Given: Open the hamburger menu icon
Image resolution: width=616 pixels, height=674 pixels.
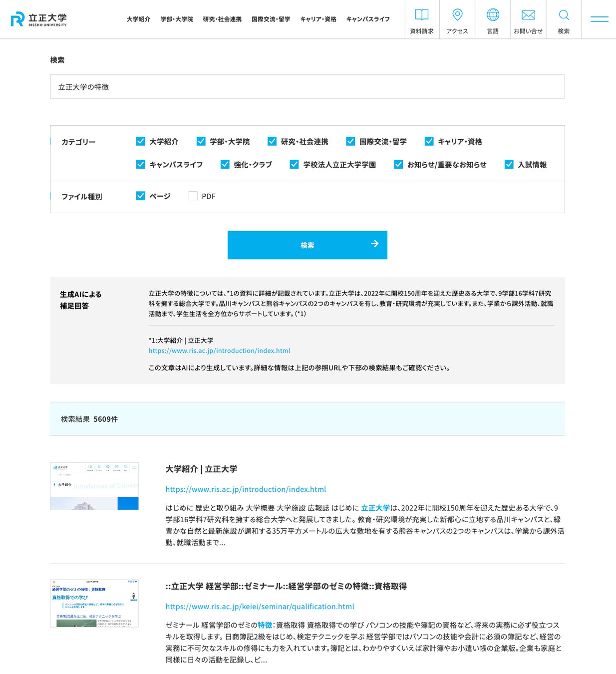Looking at the screenshot, I should click(599, 19).
